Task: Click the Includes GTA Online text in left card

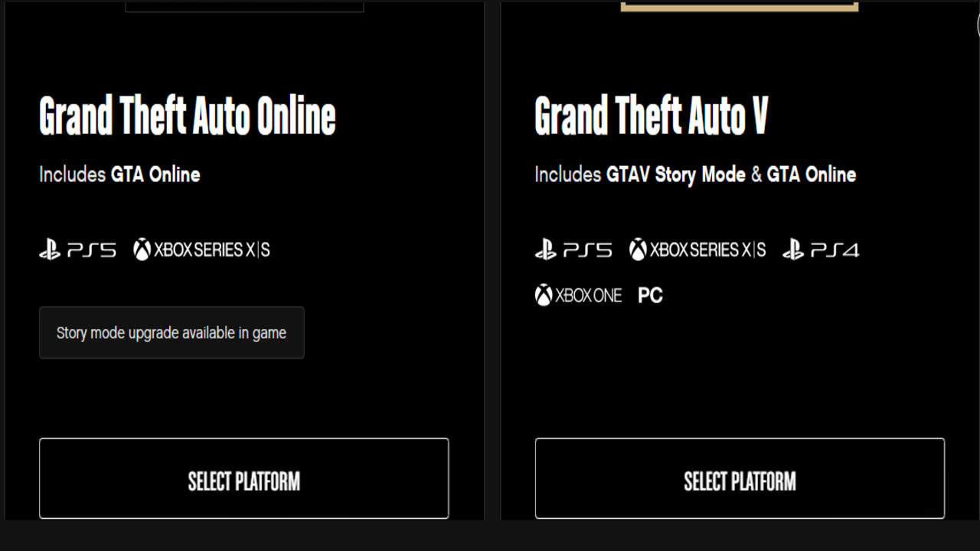Action: point(119,174)
